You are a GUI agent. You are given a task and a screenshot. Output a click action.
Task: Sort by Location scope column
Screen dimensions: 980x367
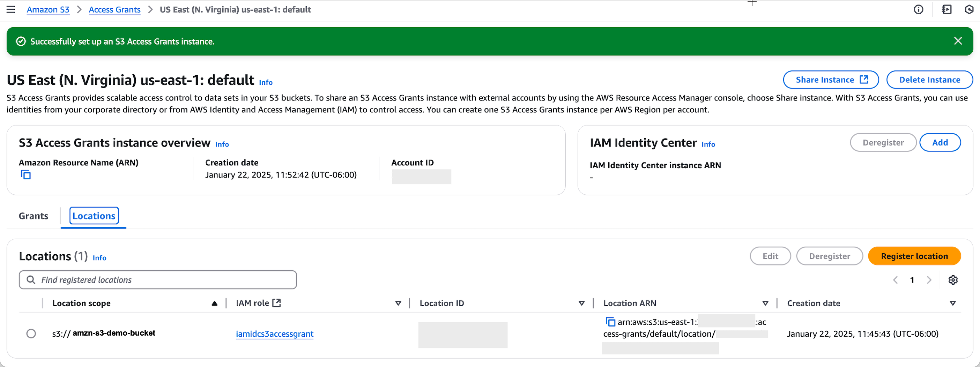point(215,303)
